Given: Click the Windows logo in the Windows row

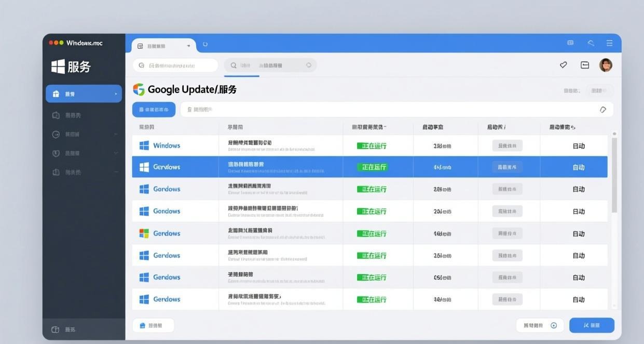Looking at the screenshot, I should pos(144,145).
